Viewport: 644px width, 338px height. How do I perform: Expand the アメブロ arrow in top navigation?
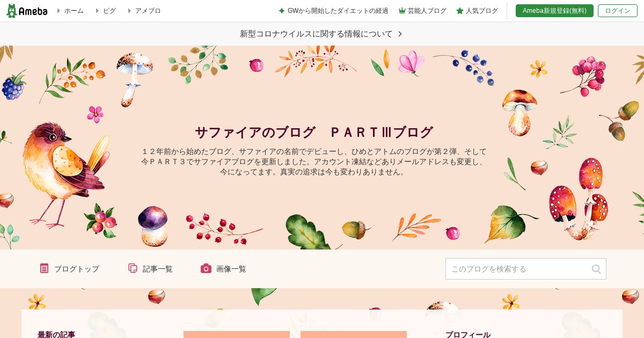[x=130, y=11]
